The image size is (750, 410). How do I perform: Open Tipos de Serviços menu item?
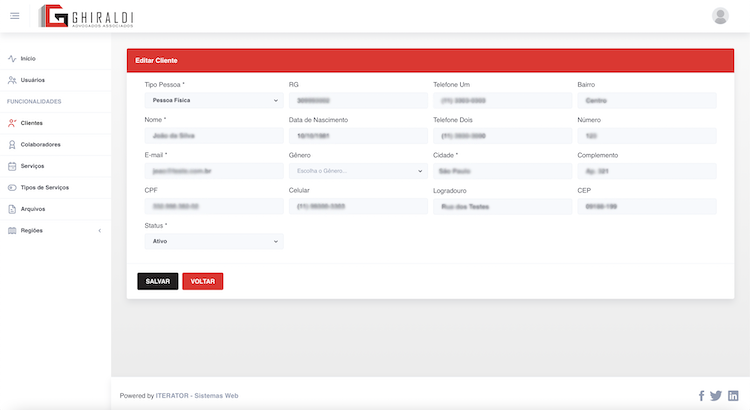click(x=44, y=188)
